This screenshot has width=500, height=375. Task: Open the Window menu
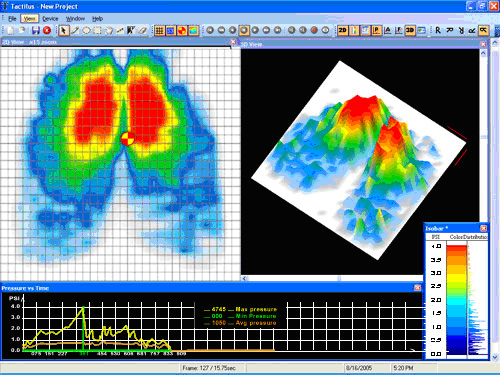pos(75,19)
